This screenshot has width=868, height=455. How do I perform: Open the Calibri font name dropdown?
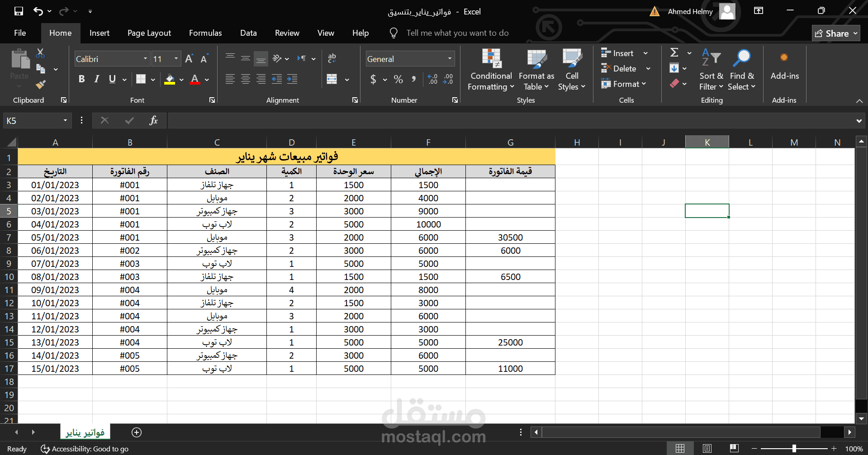click(145, 59)
